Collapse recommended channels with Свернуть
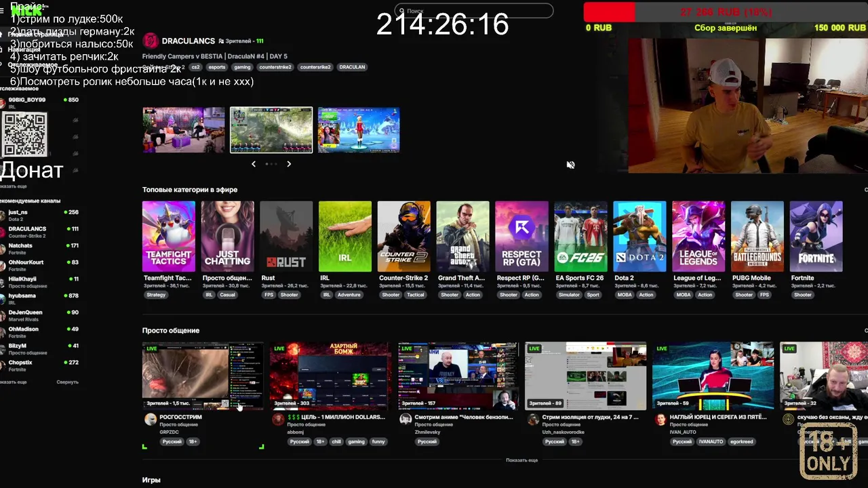Screen dimensions: 868x488 (67, 382)
